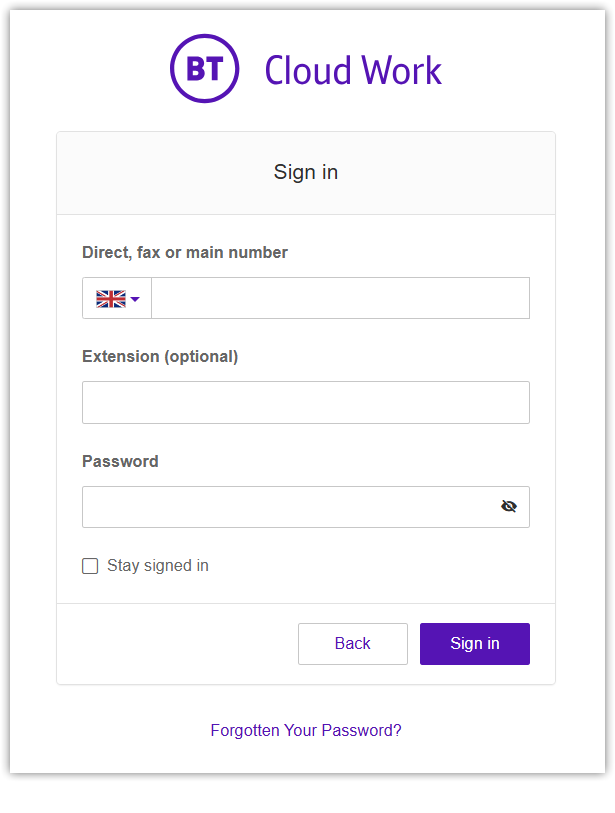The width and height of the screenshot is (615, 813).
Task: Click the word Cloud in the header
Action: pyautogui.click(x=308, y=70)
